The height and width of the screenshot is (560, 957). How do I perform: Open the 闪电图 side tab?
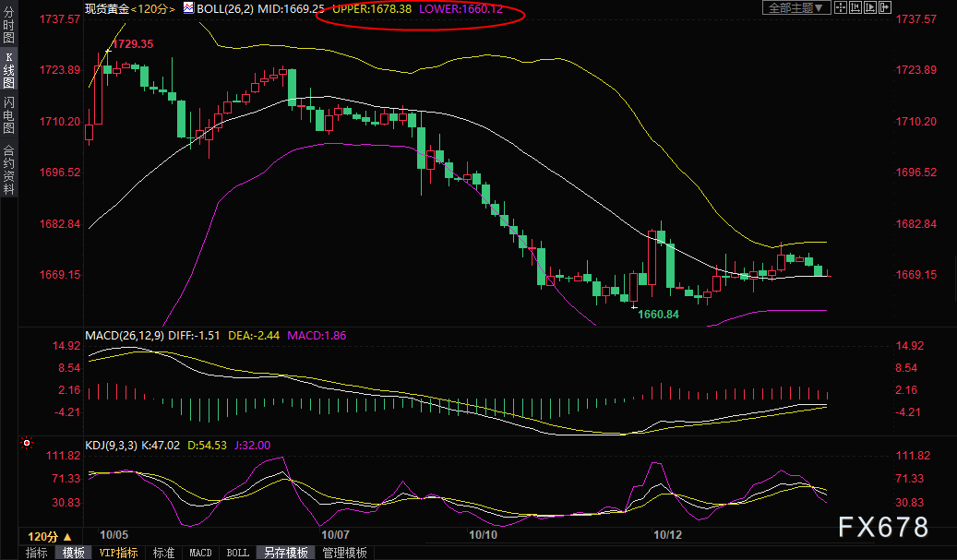8,114
